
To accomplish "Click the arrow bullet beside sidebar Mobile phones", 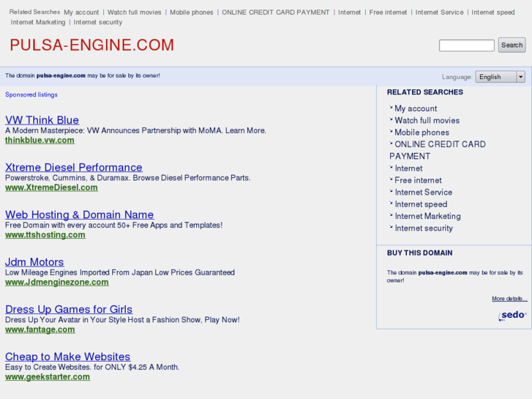I will click(391, 131).
